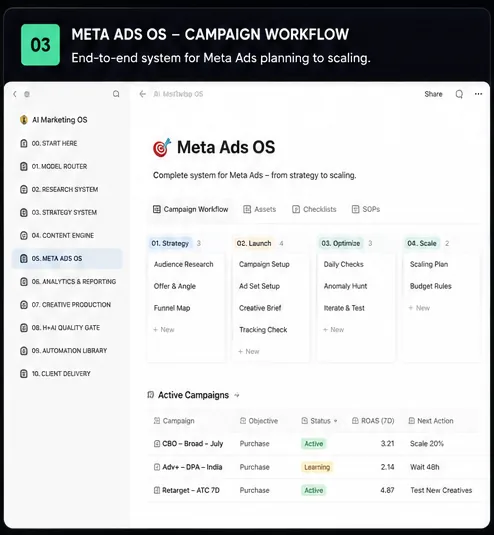Click the 07. CREATIVE PRODUCTION page icon
The width and height of the screenshot is (494, 535).
pos(24,305)
